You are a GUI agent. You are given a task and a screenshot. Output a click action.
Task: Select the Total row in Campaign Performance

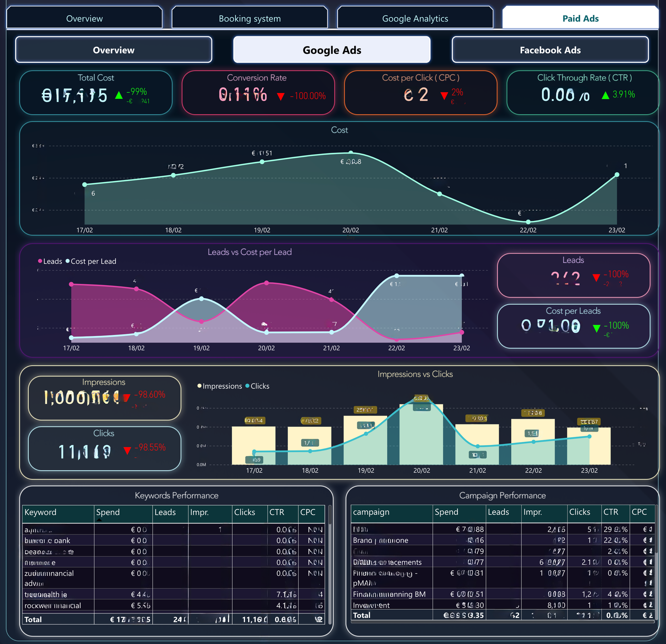pyautogui.click(x=503, y=615)
